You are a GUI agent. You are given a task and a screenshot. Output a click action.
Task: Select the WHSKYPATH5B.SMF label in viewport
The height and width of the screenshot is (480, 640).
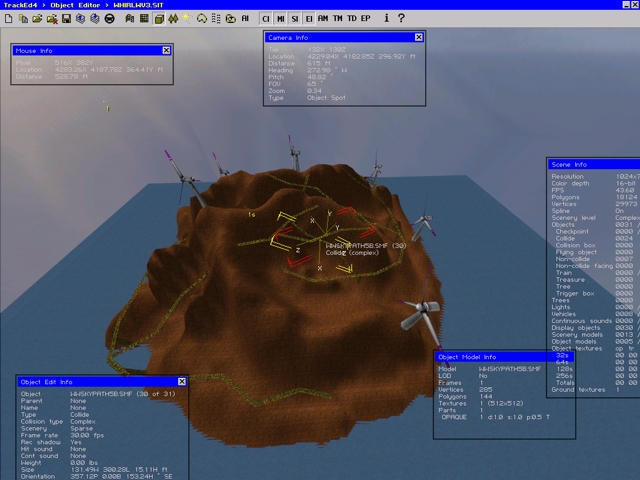click(366, 246)
